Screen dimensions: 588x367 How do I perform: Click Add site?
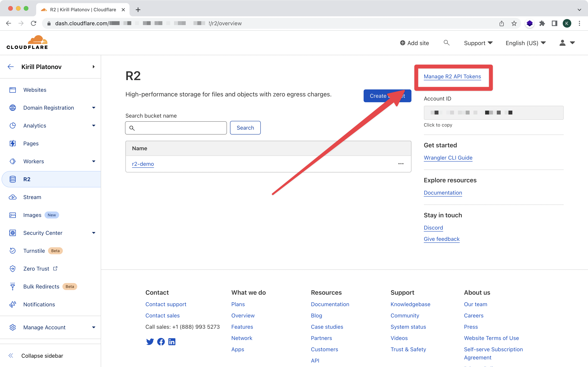[x=414, y=43]
